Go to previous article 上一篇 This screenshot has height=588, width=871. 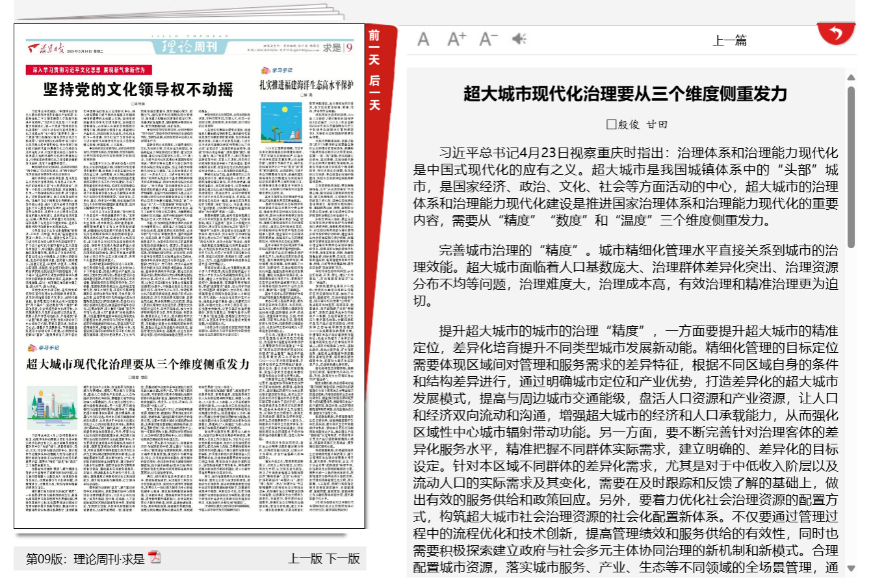click(x=729, y=41)
